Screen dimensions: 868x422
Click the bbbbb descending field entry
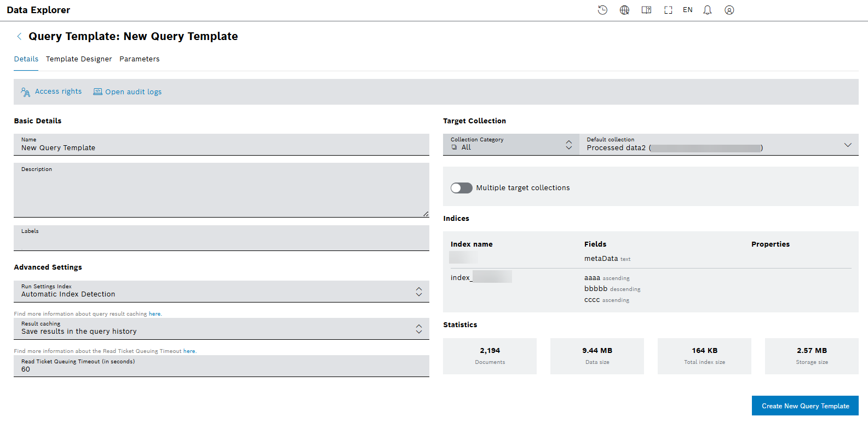[612, 289]
